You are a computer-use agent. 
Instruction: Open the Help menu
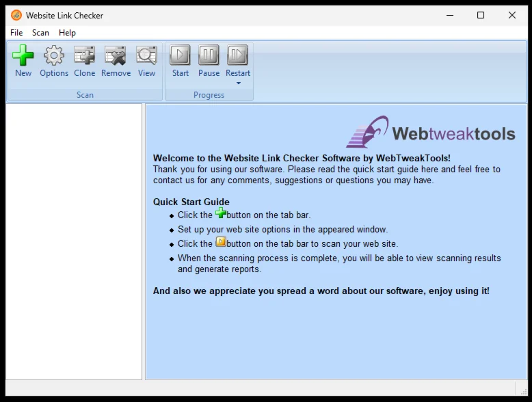[67, 33]
